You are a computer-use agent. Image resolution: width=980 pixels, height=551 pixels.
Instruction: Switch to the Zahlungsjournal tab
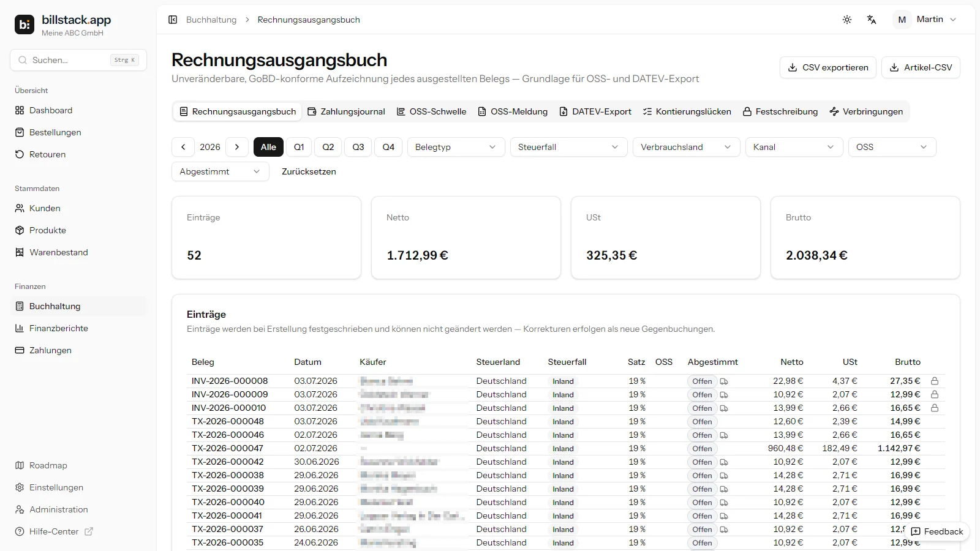tap(347, 111)
